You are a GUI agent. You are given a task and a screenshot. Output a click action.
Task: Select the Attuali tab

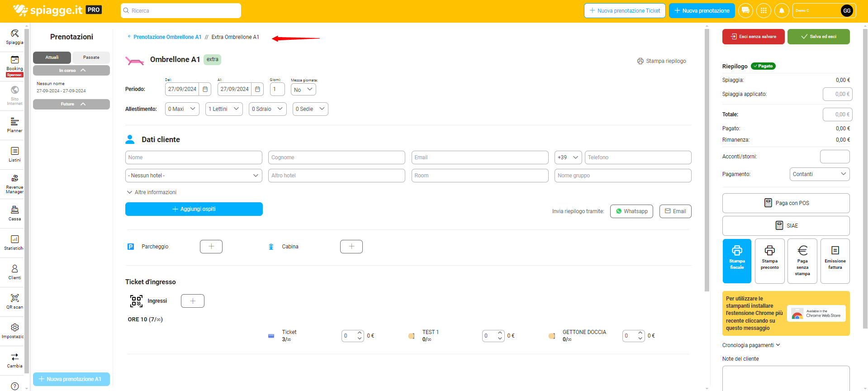click(x=52, y=57)
